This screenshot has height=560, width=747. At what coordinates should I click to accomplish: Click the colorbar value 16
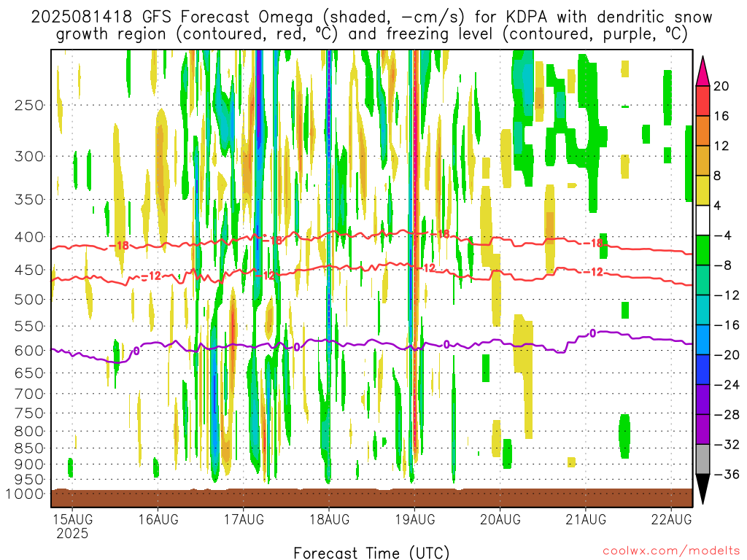[x=721, y=116]
